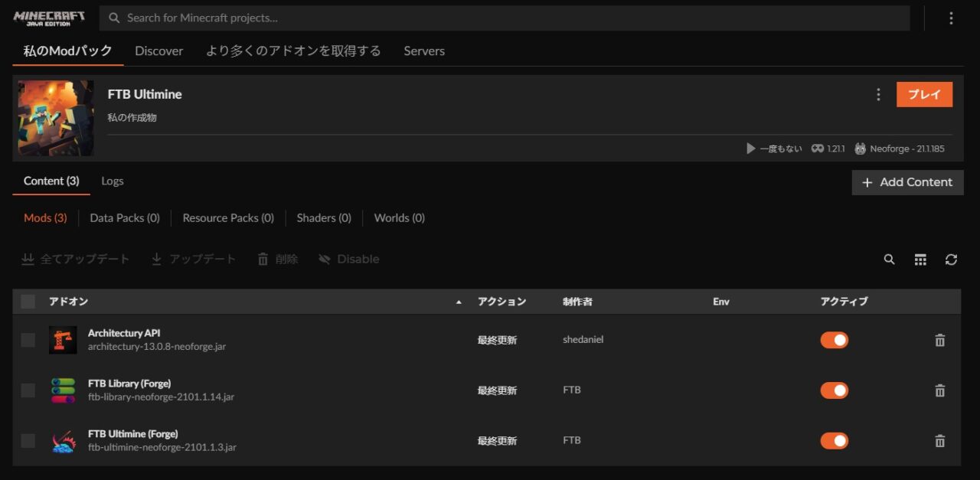Viewport: 980px width, 480px height.
Task: Click Architectury API mod icon
Action: pyautogui.click(x=63, y=340)
